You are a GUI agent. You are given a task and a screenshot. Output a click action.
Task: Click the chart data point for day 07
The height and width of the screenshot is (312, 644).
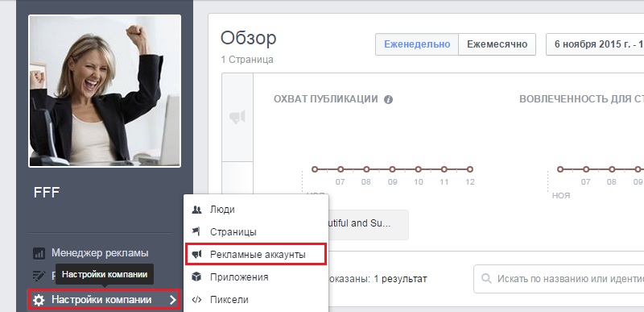[341, 169]
